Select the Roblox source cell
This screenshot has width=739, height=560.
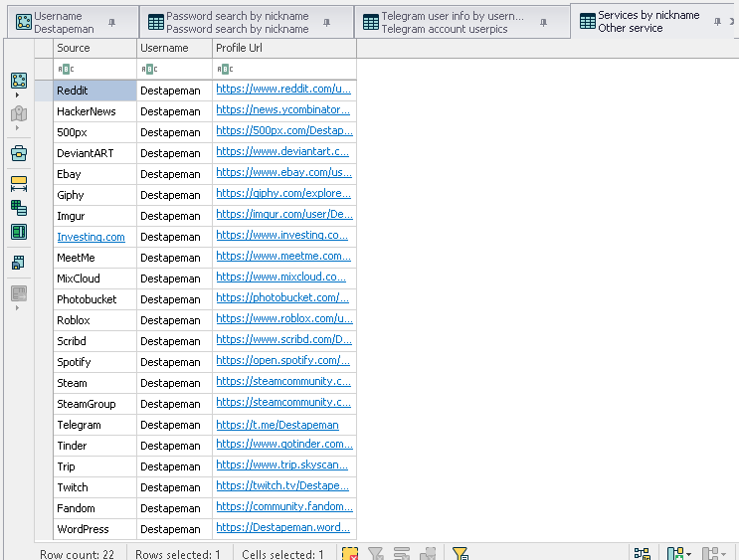point(94,320)
